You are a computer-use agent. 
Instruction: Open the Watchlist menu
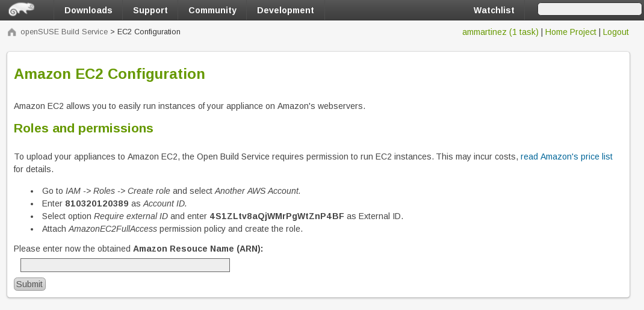click(x=494, y=10)
